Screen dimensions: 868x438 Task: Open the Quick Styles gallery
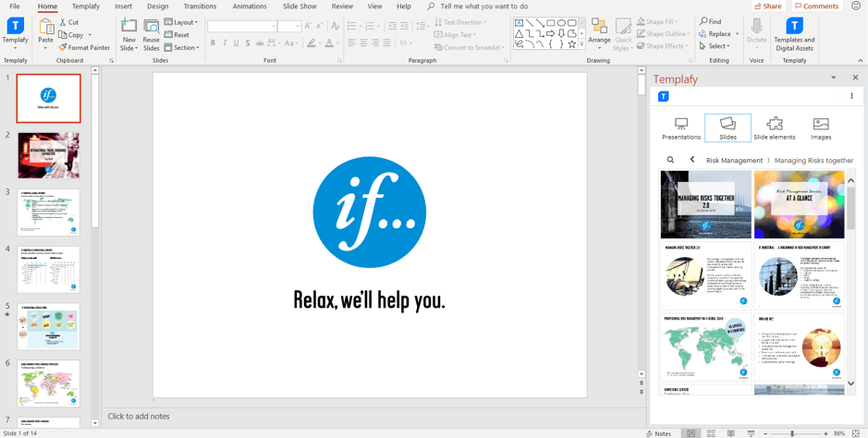623,35
